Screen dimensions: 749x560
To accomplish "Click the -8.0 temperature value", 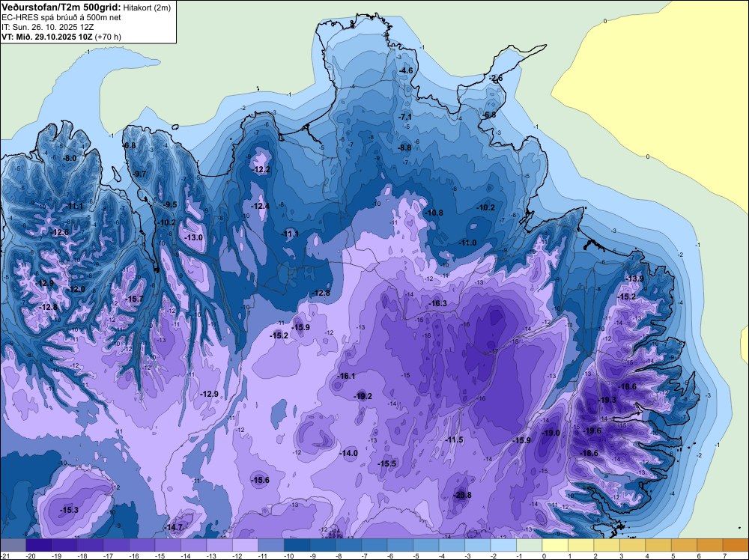I will click(x=70, y=158).
